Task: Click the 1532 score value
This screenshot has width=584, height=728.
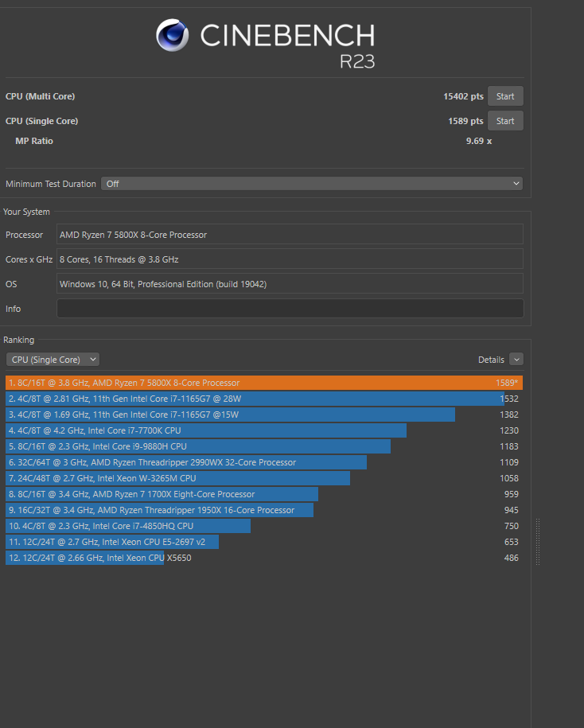Action: tap(509, 399)
